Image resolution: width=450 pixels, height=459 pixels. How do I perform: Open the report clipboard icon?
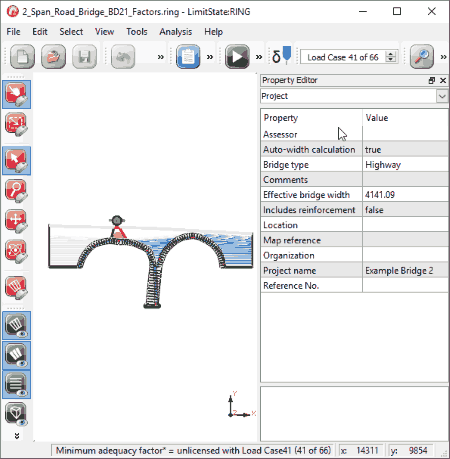[x=188, y=57]
